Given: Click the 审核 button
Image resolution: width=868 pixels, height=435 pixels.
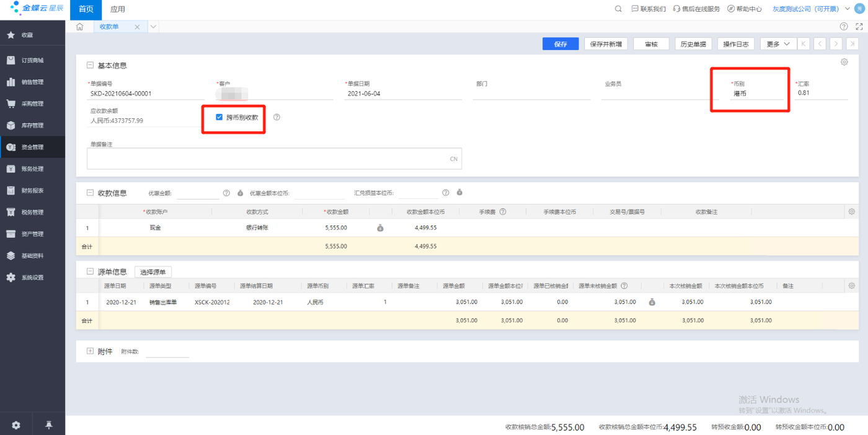Looking at the screenshot, I should pyautogui.click(x=651, y=44).
